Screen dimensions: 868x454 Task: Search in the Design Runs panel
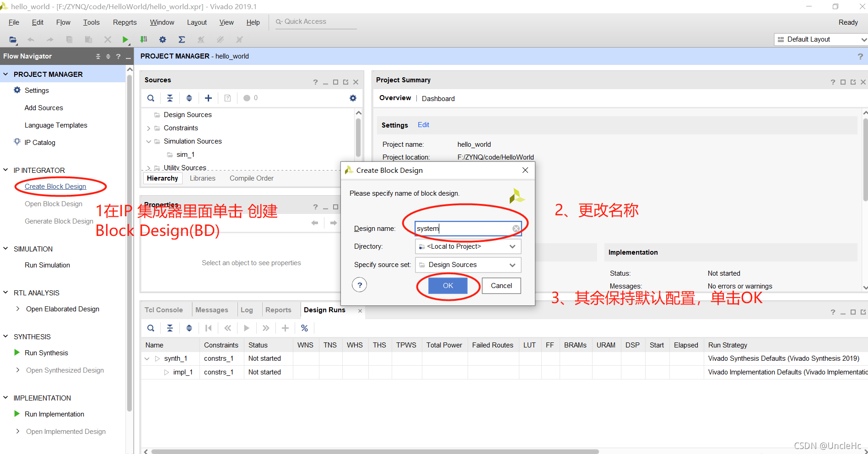pyautogui.click(x=151, y=328)
